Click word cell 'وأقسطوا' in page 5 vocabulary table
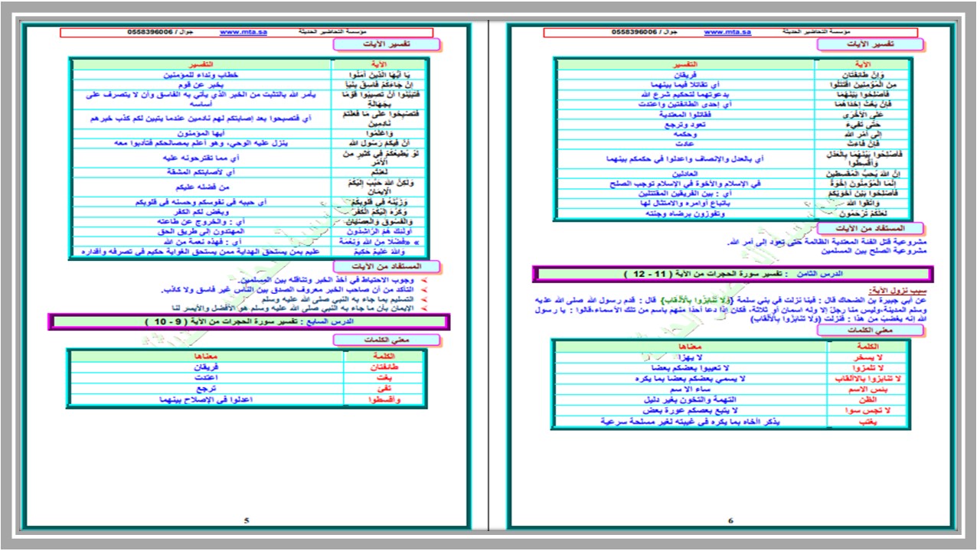980x551 pixels. click(385, 399)
